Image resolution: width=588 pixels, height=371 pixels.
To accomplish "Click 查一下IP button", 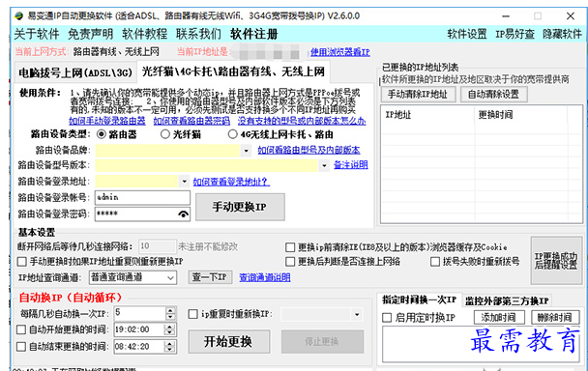I will (210, 277).
